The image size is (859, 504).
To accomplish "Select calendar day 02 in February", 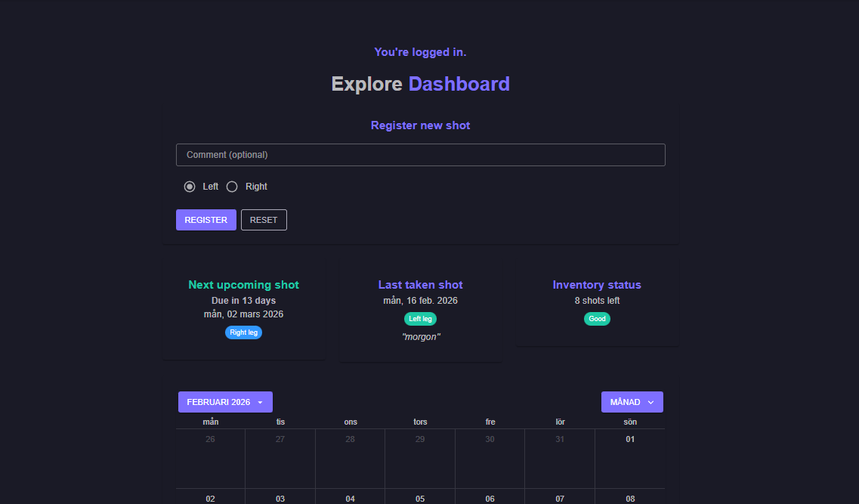I will pyautogui.click(x=210, y=499).
